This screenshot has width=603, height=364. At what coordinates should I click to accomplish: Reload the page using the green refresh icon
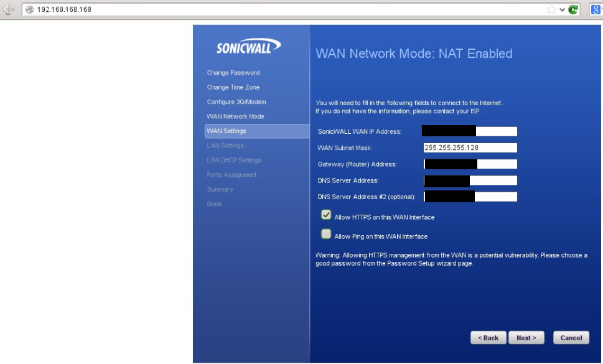[x=573, y=9]
